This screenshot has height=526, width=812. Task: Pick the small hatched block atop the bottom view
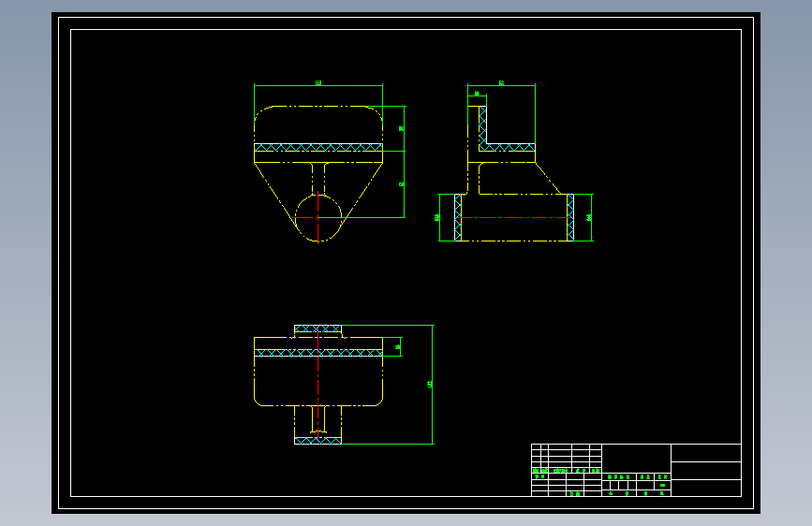(x=318, y=329)
